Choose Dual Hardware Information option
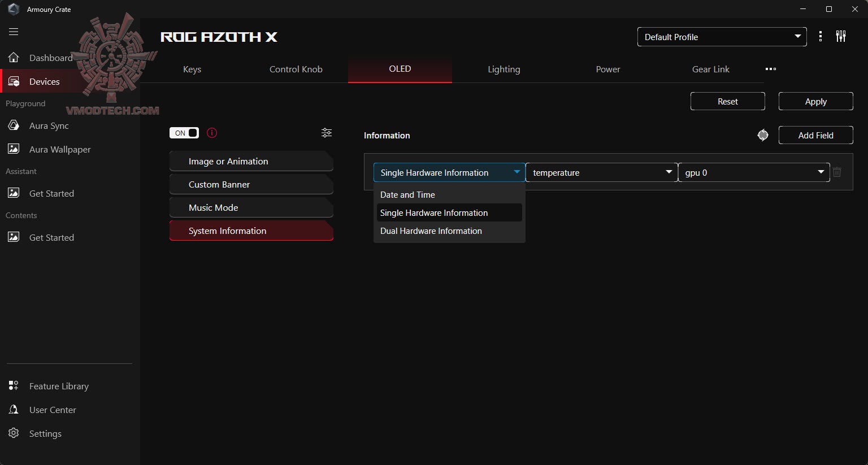 pos(449,231)
